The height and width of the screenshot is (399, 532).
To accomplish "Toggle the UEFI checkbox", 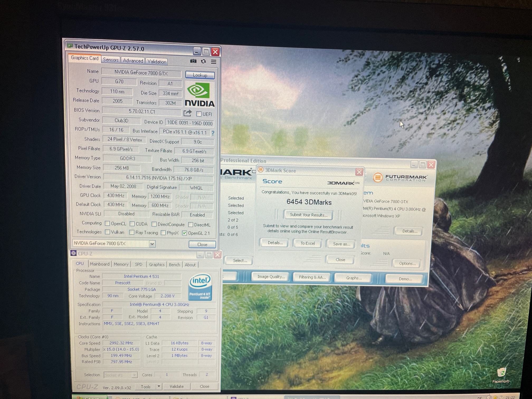I will click(199, 114).
